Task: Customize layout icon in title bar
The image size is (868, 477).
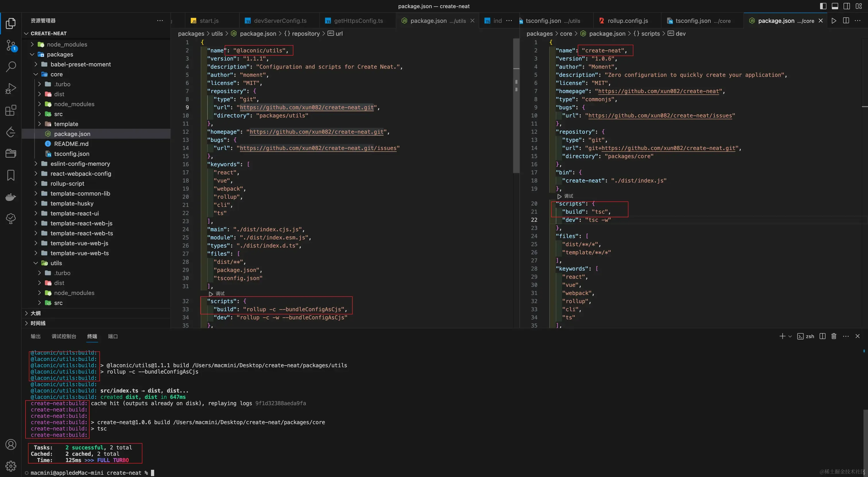Action: pos(859,6)
